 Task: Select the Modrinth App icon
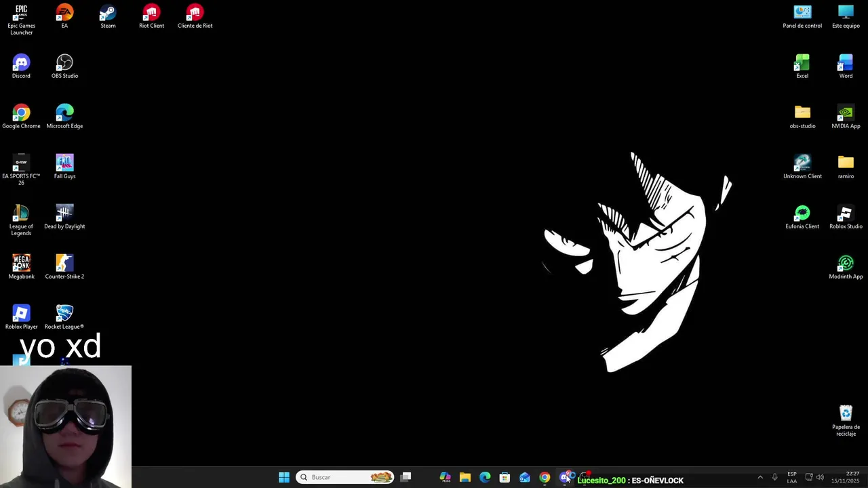point(846,268)
